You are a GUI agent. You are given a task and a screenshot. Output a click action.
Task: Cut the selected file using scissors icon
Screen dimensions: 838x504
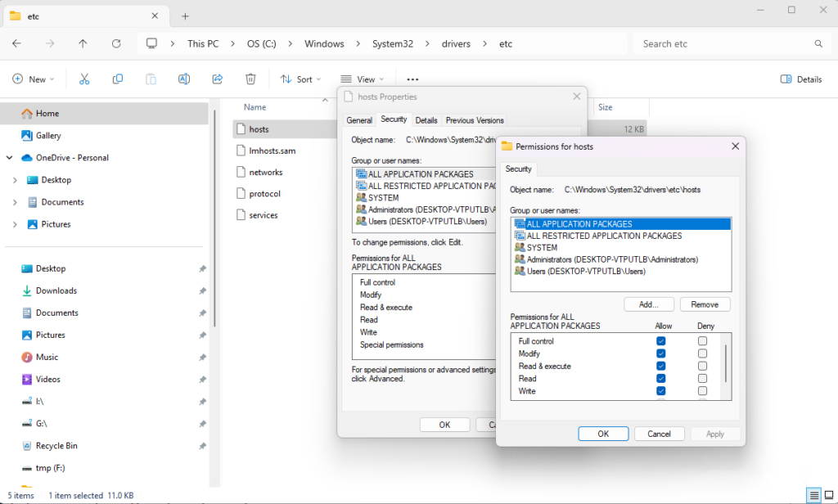point(84,79)
